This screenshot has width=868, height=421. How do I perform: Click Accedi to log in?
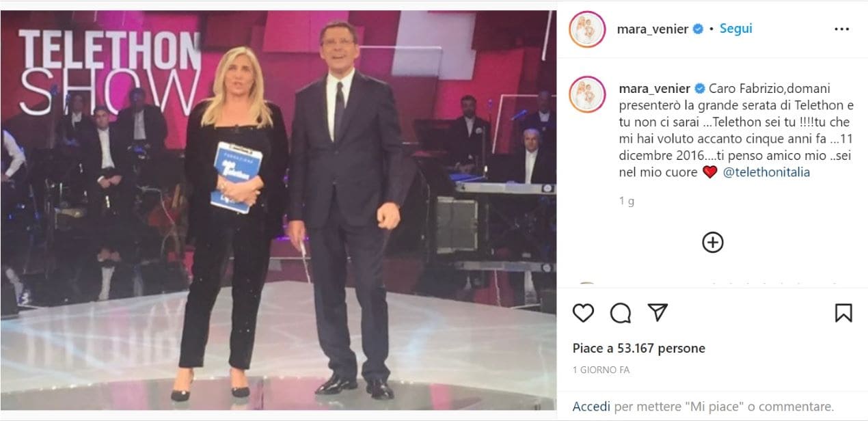click(591, 406)
